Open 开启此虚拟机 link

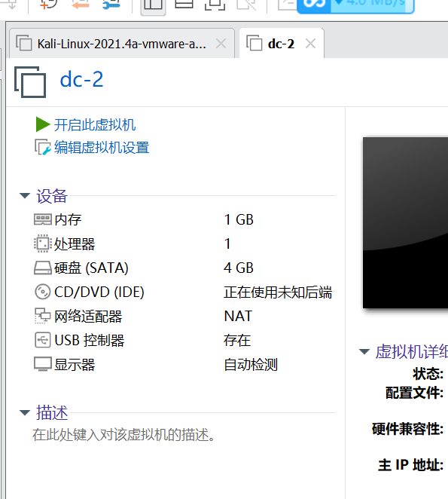(x=95, y=125)
